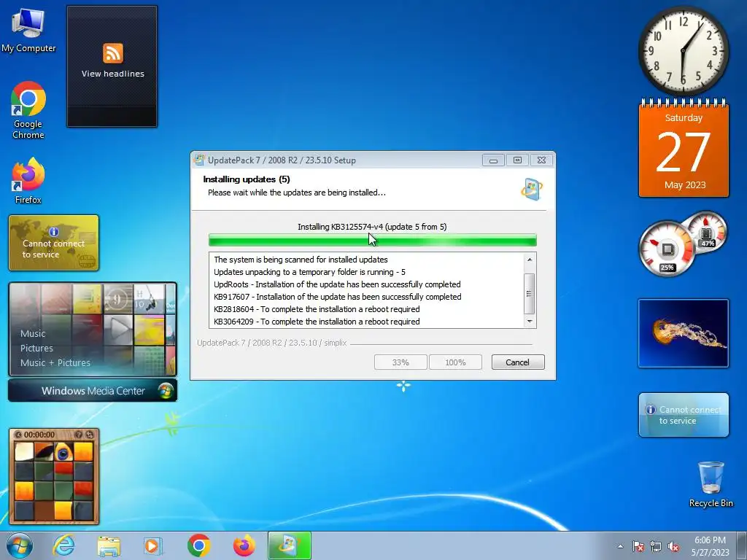Image resolution: width=747 pixels, height=560 pixels.
Task: Select the KB2818604 reboot required line
Action: pos(317,309)
